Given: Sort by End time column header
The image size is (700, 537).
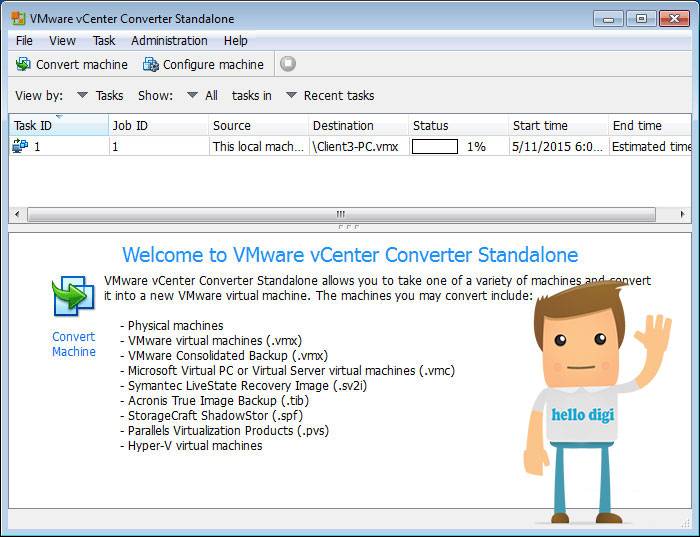Looking at the screenshot, I should point(650,125).
